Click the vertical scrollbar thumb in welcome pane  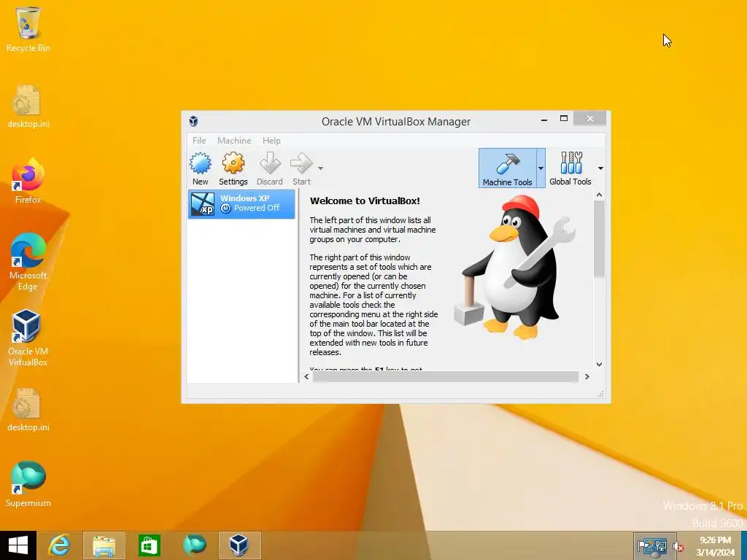click(600, 238)
